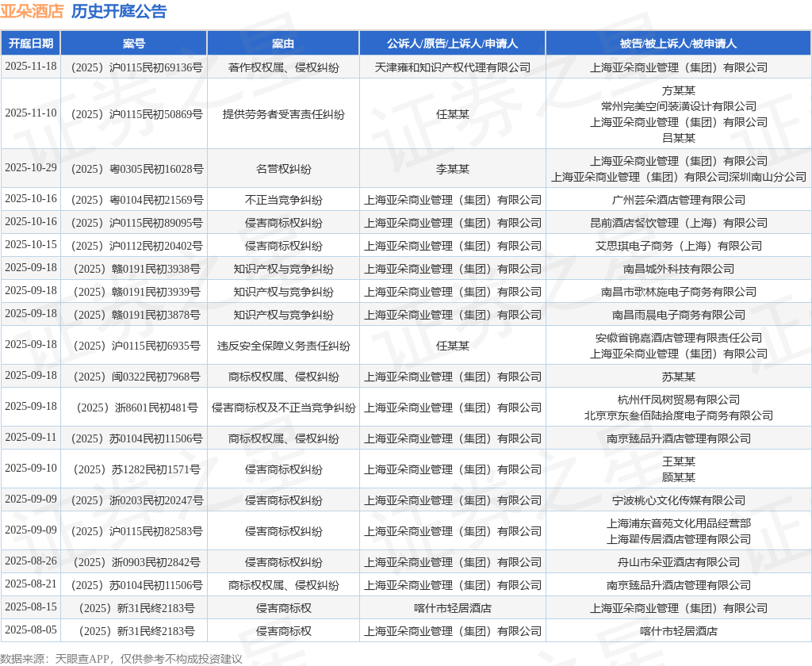Click defendant 舟山市朵亚酒店有限公司
The width and height of the screenshot is (812, 666).
point(679,562)
